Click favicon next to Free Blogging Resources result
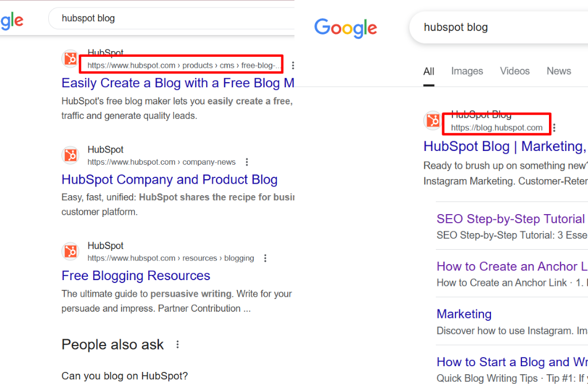The image size is (588, 384). (x=71, y=251)
